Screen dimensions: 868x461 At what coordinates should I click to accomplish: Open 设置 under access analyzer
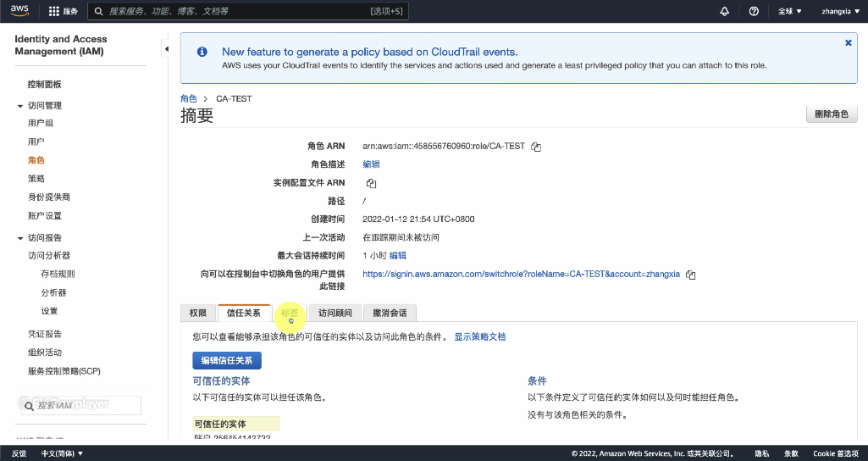pos(49,311)
